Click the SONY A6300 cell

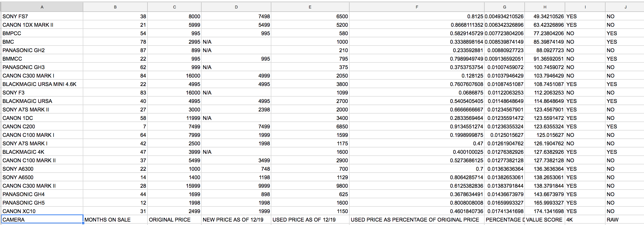coord(42,169)
